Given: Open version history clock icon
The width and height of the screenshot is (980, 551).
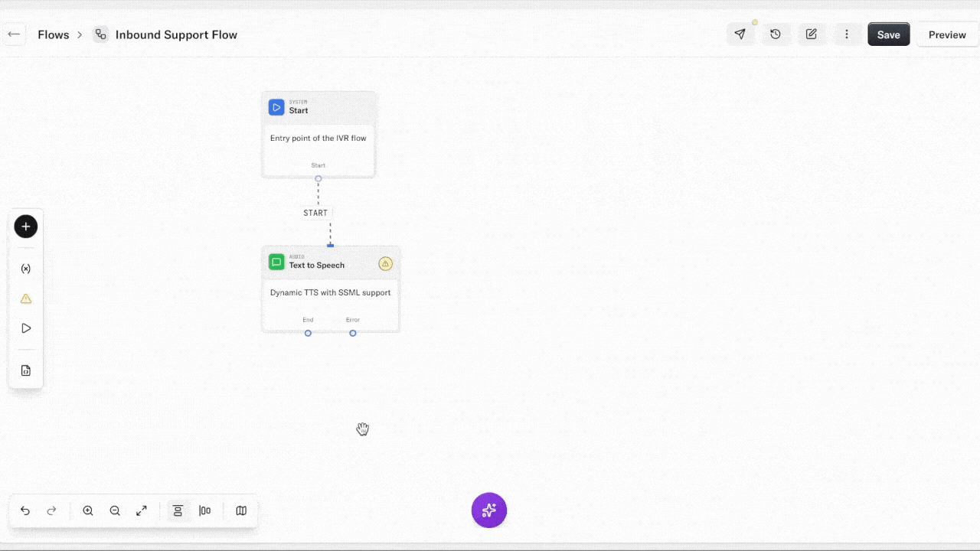Looking at the screenshot, I should (x=776, y=34).
